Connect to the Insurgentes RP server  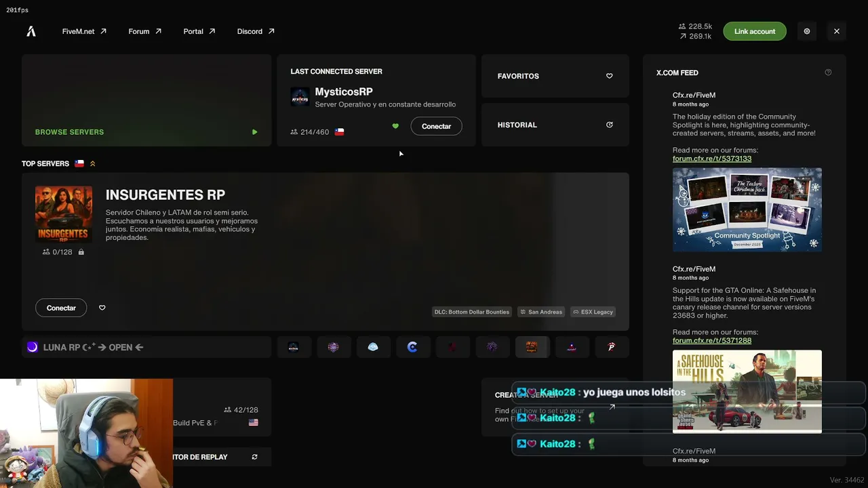61,308
